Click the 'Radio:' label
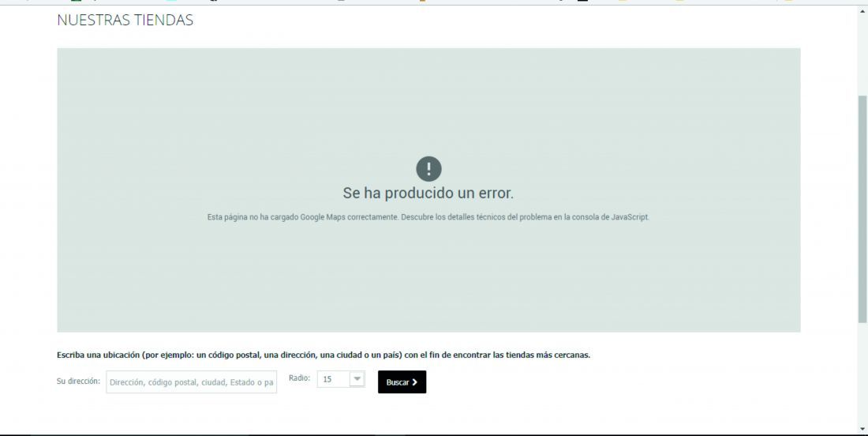Screen dimensions: 868x436 pos(299,378)
